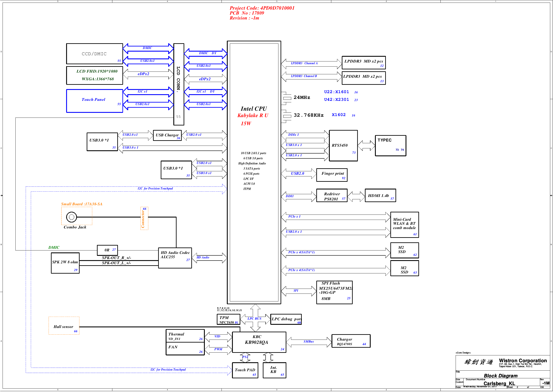The image size is (553, 392).
Task: Click the upper I2C for Precision Touchpad label
Action: click(x=155, y=188)
